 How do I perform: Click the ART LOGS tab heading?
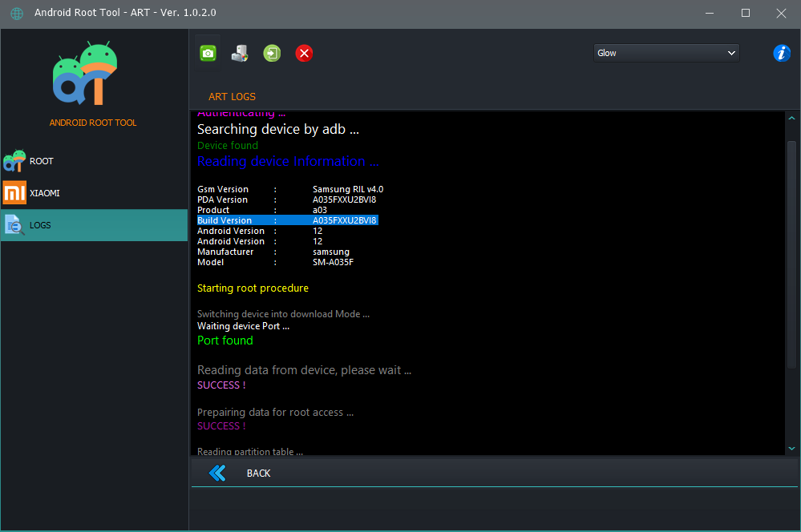click(232, 96)
